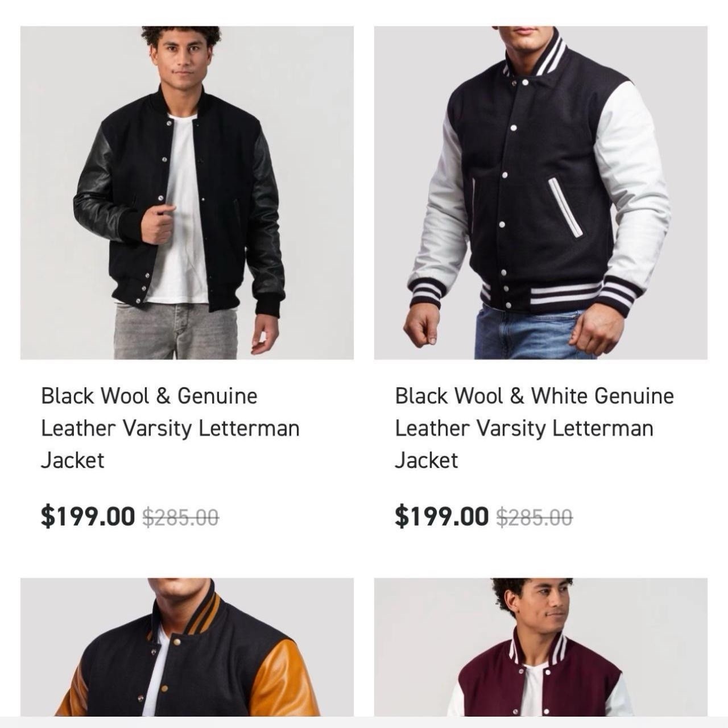This screenshot has height=728, width=728.
Task: Click 'Black Wool & Genuine' text line
Action: pyautogui.click(x=149, y=396)
